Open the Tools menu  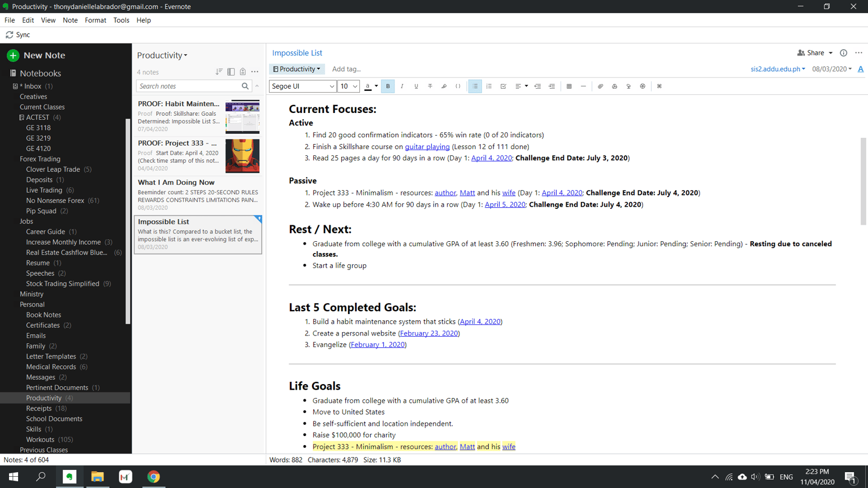(121, 20)
